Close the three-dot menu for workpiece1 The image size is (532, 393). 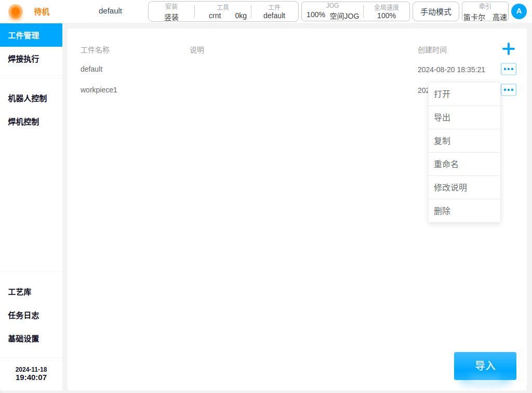508,90
